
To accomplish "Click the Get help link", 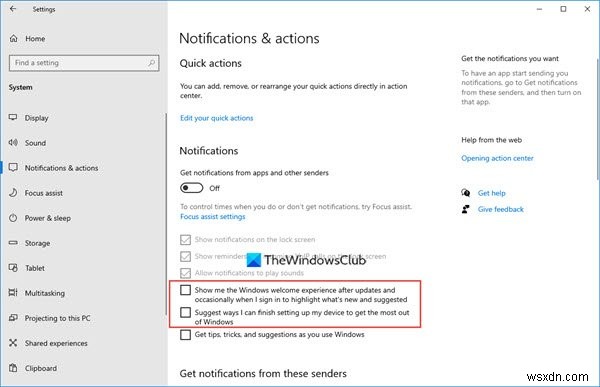I will pos(492,193).
